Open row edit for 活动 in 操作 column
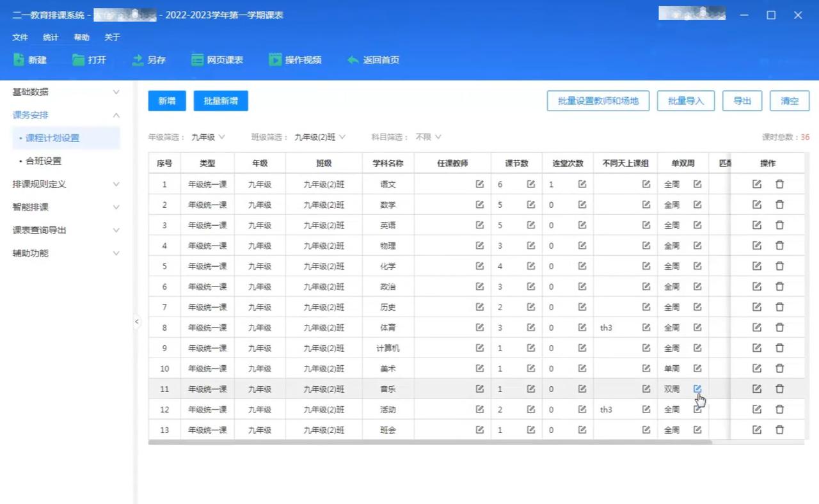This screenshot has width=819, height=504. click(x=757, y=409)
